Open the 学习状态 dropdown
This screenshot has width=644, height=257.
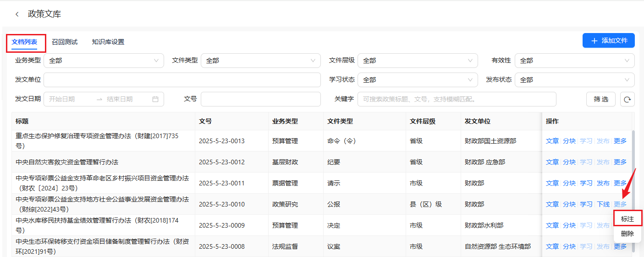click(x=418, y=80)
